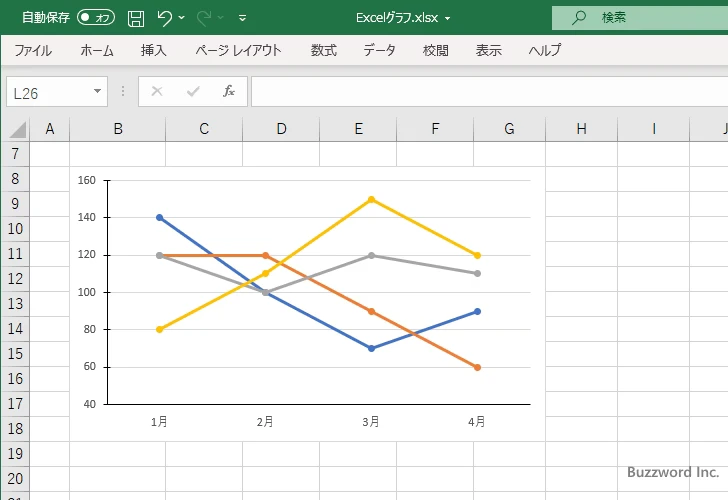Click the gray line's 4月 data point
This screenshot has width=728, height=500.
(477, 273)
